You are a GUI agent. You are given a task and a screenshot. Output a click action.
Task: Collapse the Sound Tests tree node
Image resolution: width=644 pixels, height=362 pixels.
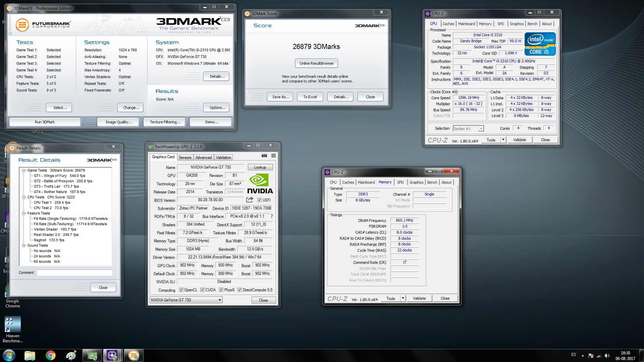coord(24,246)
